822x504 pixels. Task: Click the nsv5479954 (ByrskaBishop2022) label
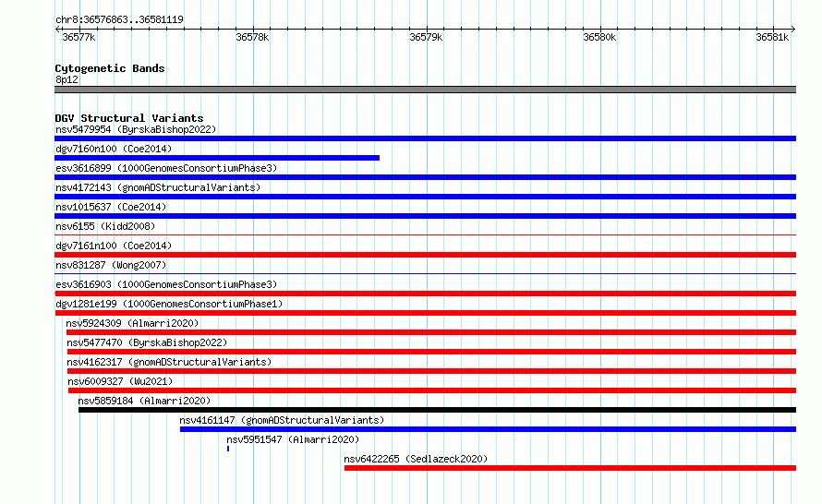pos(136,129)
